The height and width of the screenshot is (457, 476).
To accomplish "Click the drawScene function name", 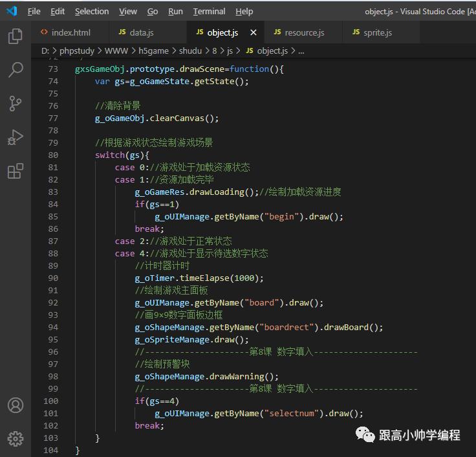I will click(202, 69).
